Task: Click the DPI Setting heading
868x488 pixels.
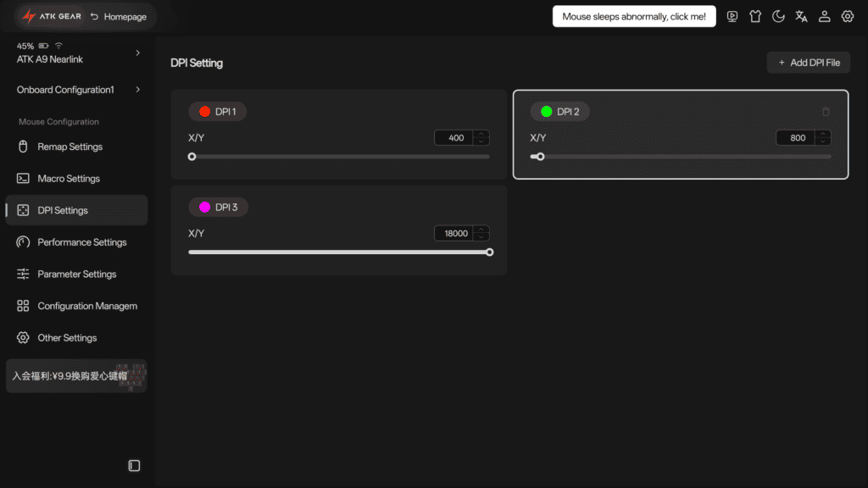Action: point(197,63)
